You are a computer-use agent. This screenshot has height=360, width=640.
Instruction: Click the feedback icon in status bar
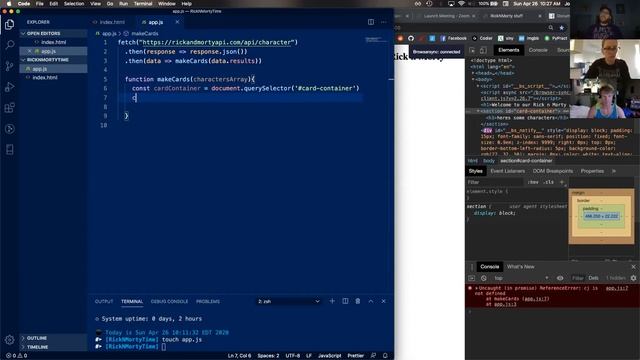tap(373, 356)
